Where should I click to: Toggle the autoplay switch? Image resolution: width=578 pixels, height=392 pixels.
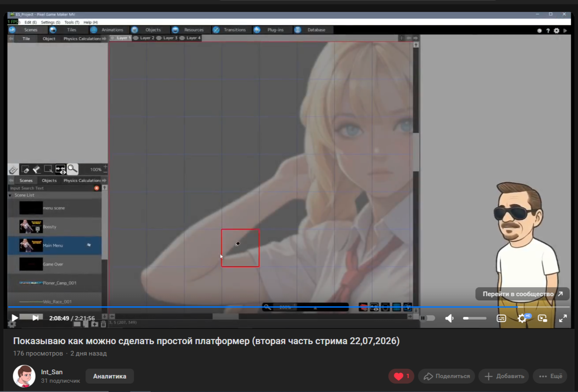(x=428, y=318)
